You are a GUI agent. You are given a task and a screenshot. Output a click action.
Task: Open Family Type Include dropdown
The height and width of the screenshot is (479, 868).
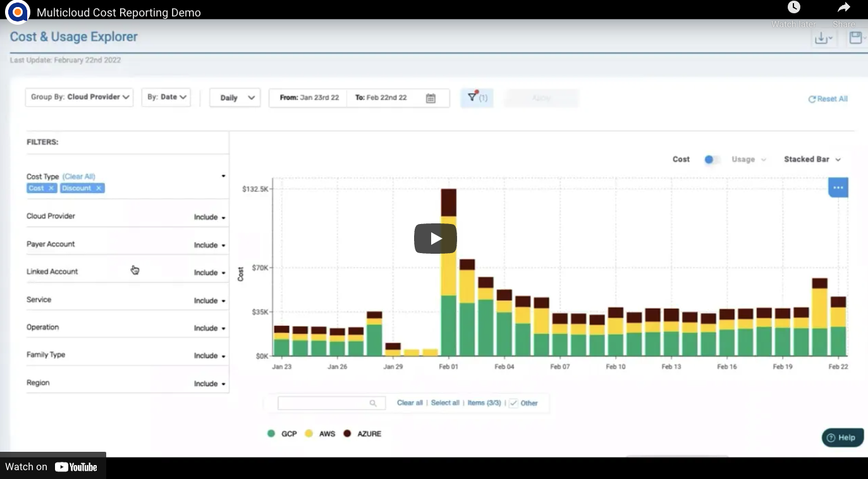pos(210,356)
